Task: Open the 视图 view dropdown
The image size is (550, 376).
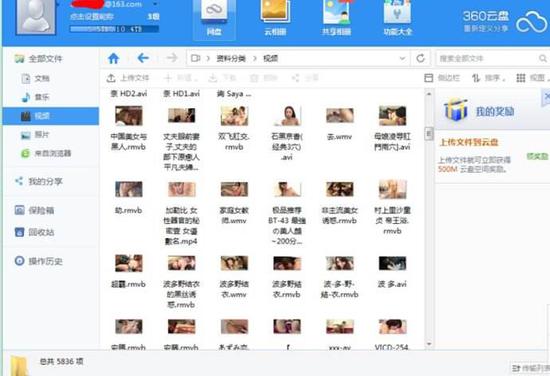Action: click(532, 78)
